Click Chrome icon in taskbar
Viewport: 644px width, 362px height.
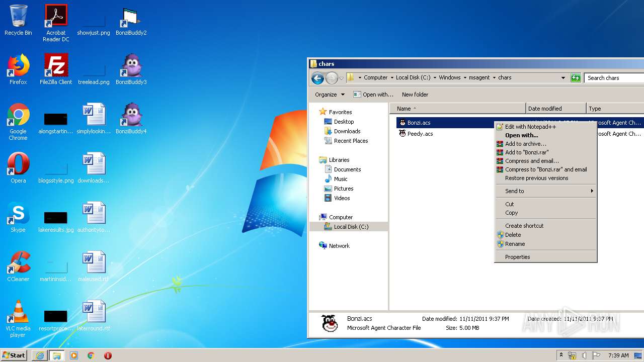click(x=91, y=355)
